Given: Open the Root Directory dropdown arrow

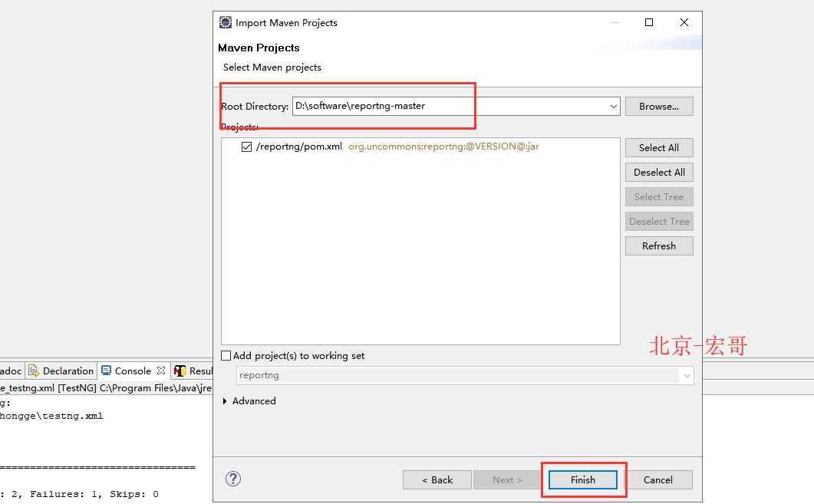Looking at the screenshot, I should click(x=614, y=107).
